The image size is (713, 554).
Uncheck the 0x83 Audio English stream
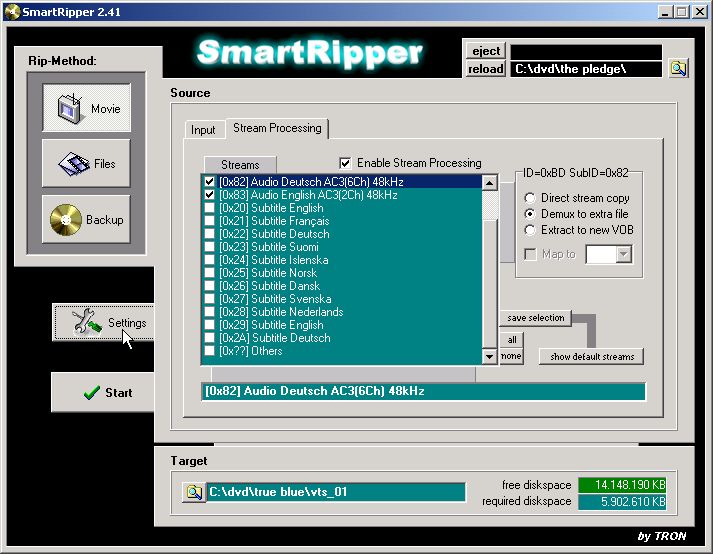tap(209, 195)
